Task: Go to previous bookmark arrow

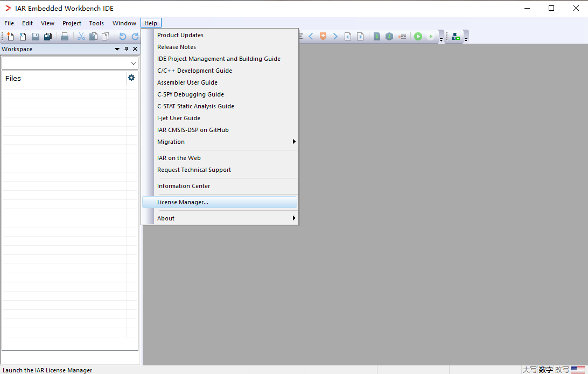Action: [x=311, y=37]
